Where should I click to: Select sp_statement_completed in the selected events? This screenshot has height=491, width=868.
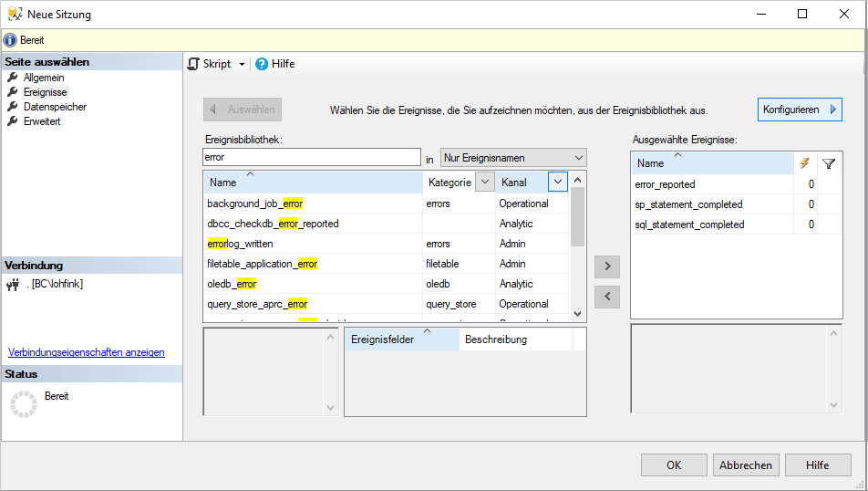736,204
